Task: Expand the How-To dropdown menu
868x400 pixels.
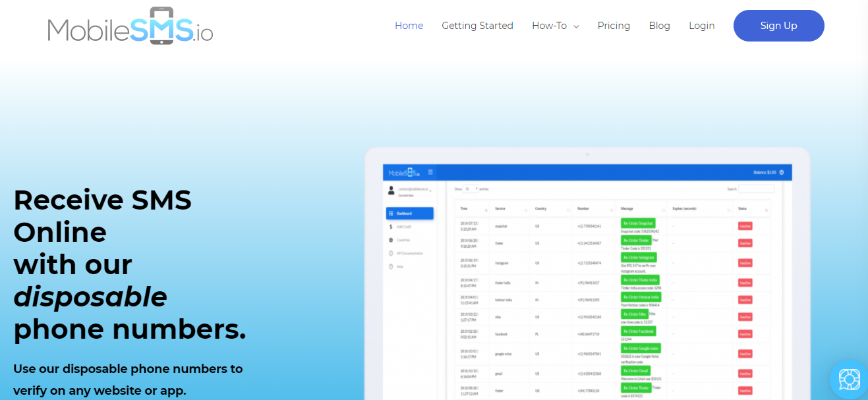Action: [x=556, y=26]
